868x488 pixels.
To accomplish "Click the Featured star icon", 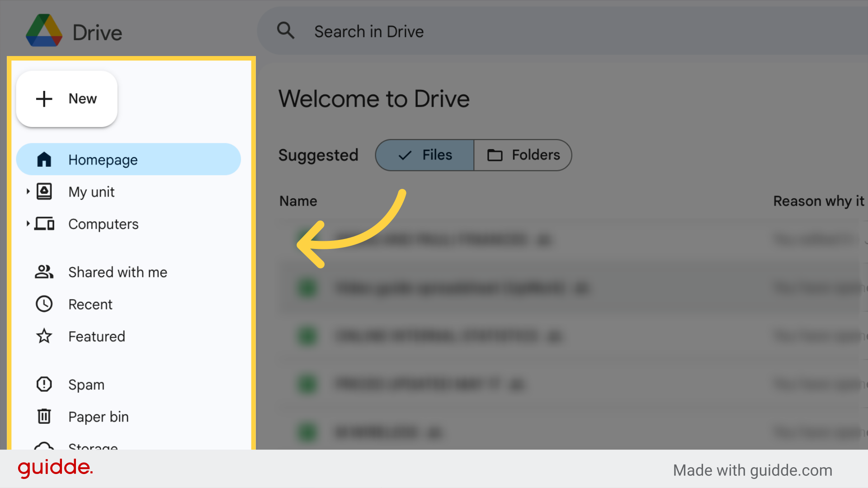I will pyautogui.click(x=44, y=336).
